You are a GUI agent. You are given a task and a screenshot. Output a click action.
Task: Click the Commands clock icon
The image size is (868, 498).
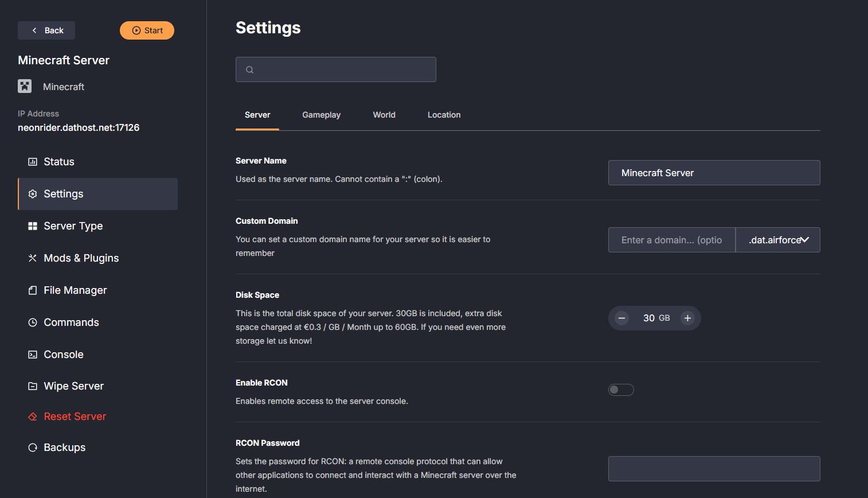[33, 322]
